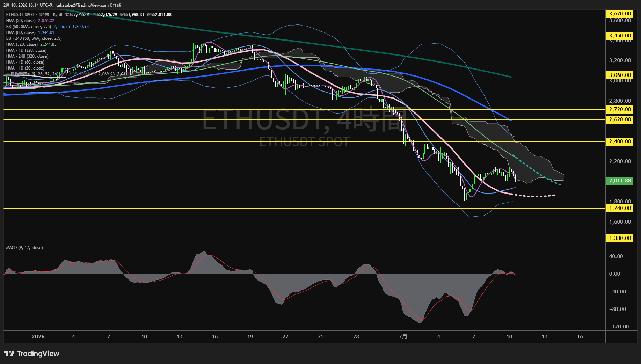Click the 28 date on time axis
The width and height of the screenshot is (641, 364).
click(x=356, y=337)
